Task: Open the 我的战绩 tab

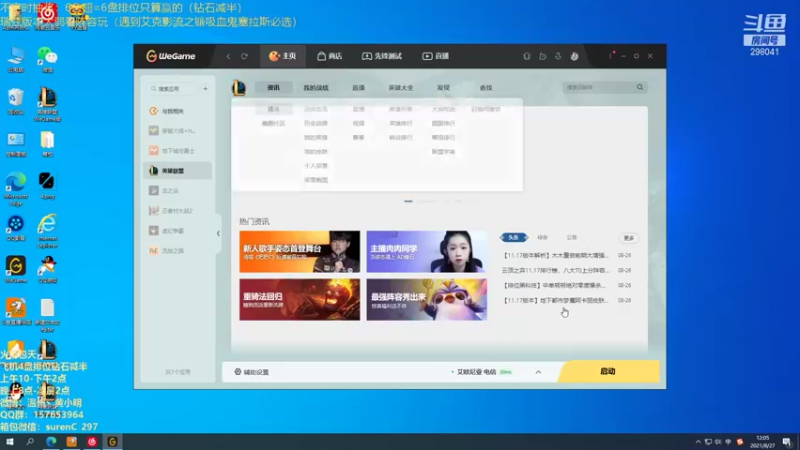Action: 316,88
